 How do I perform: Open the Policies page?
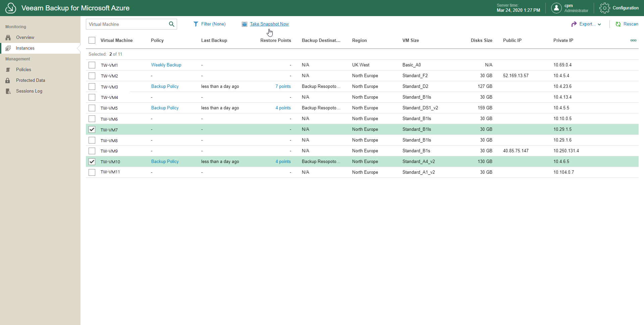23,70
